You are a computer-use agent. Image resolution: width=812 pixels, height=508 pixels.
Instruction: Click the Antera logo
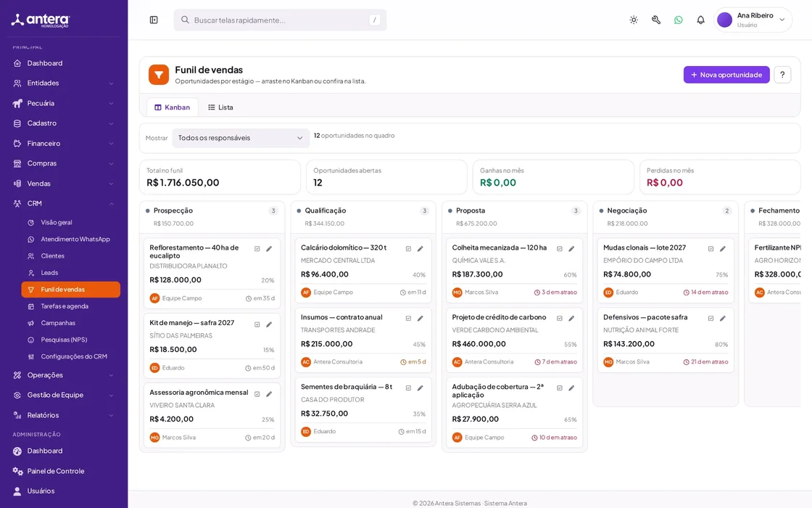pyautogui.click(x=41, y=21)
